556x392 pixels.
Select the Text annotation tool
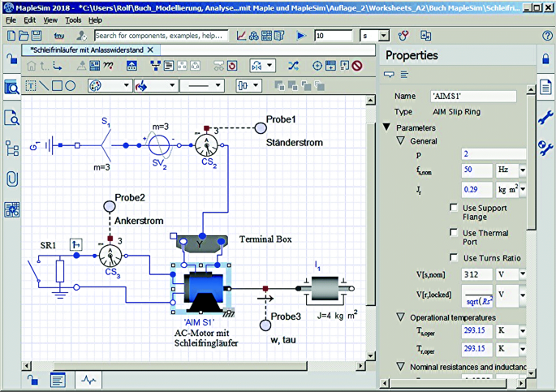31,86
